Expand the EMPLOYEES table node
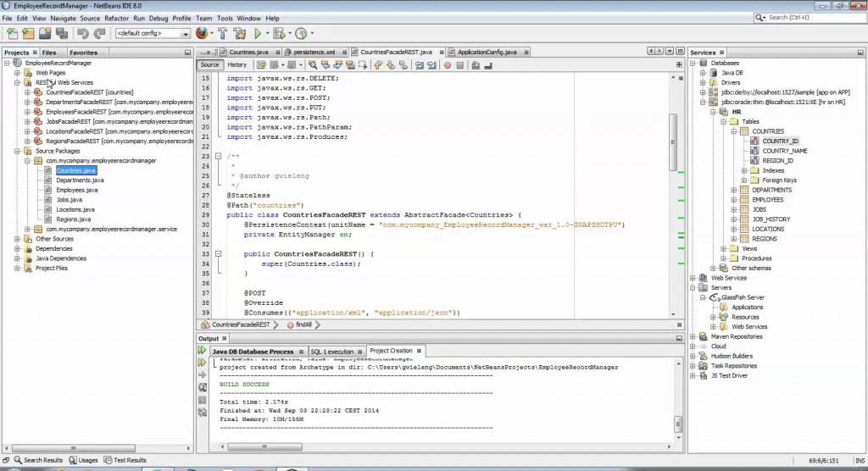868x471 pixels. [x=733, y=200]
